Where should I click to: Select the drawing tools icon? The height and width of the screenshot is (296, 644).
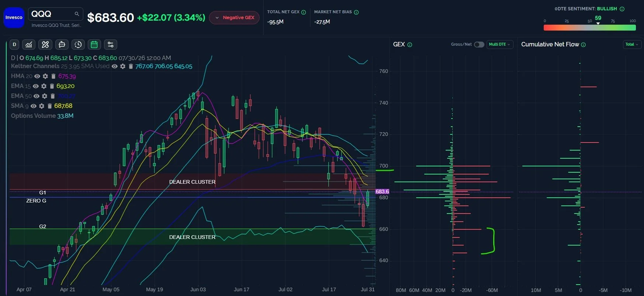point(45,45)
